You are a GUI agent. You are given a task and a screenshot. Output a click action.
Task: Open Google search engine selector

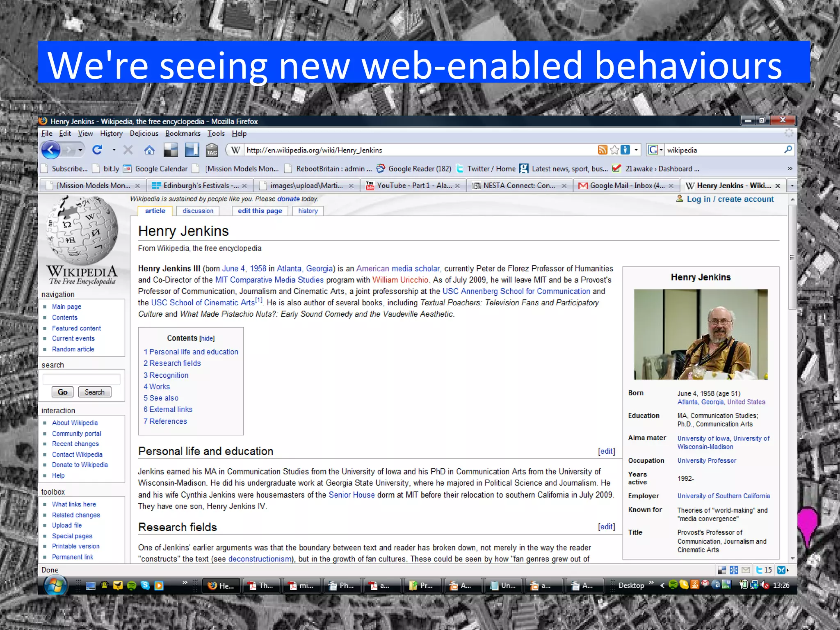(655, 150)
